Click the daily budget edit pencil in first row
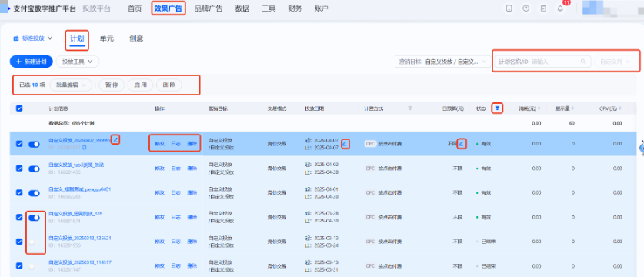The image size is (644, 277). tap(462, 143)
